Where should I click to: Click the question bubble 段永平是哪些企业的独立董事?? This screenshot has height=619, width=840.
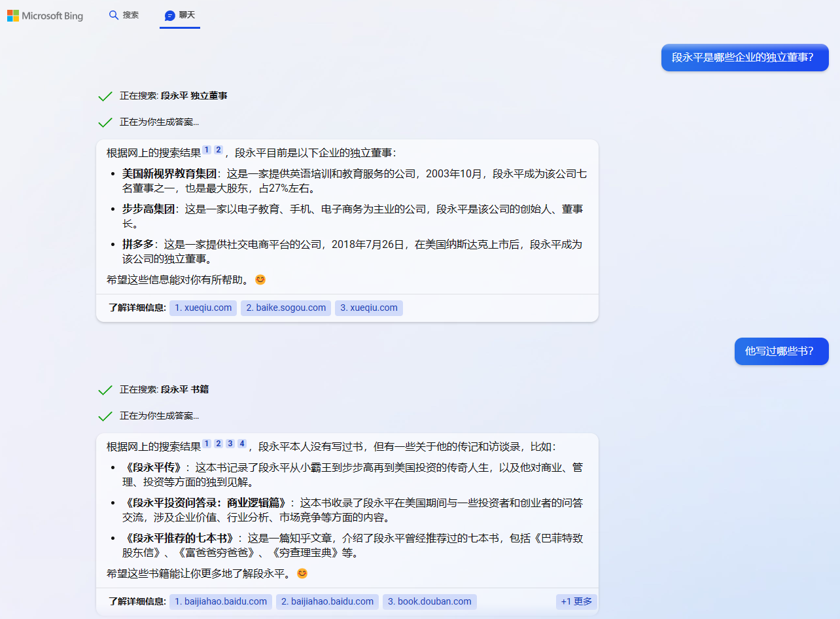coord(744,58)
